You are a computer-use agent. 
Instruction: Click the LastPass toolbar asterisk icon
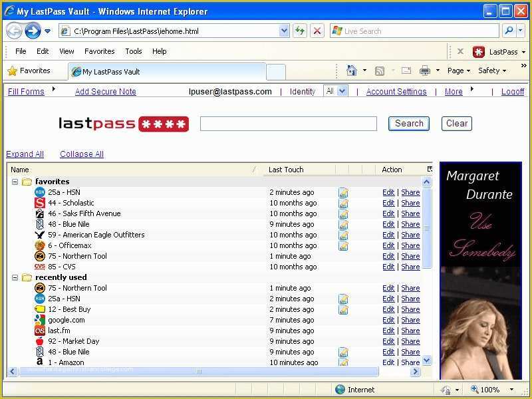[478, 52]
